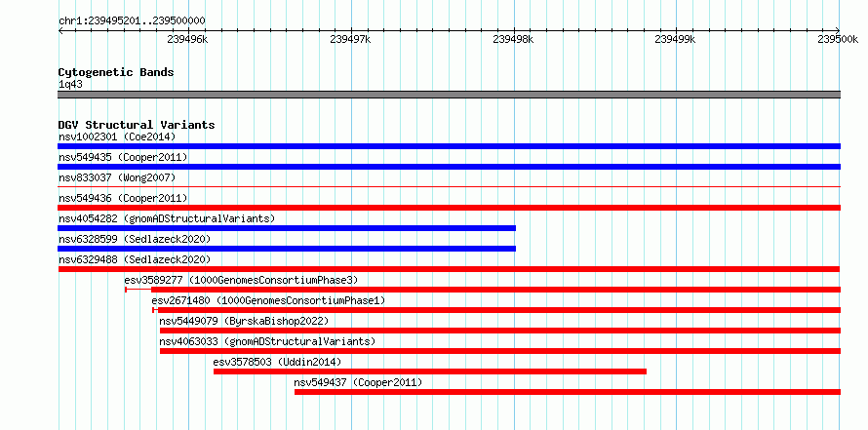Open the nsv833037 (Wong2007) label
This screenshot has height=430, width=868.
(x=117, y=177)
